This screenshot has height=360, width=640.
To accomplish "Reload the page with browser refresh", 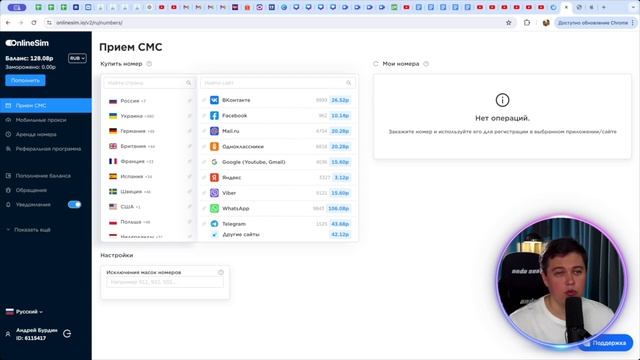I will (x=34, y=23).
